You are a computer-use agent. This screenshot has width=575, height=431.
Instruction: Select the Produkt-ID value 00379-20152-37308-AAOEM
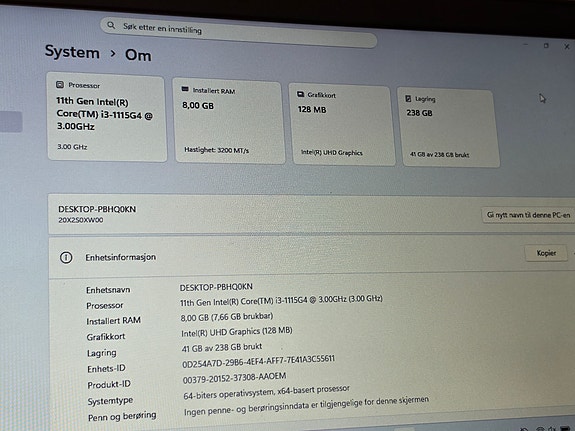point(234,378)
